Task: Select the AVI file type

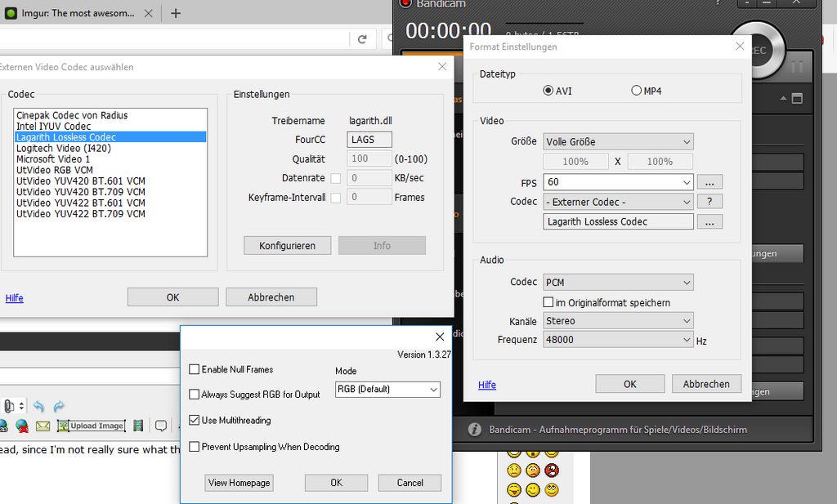Action: tap(548, 91)
